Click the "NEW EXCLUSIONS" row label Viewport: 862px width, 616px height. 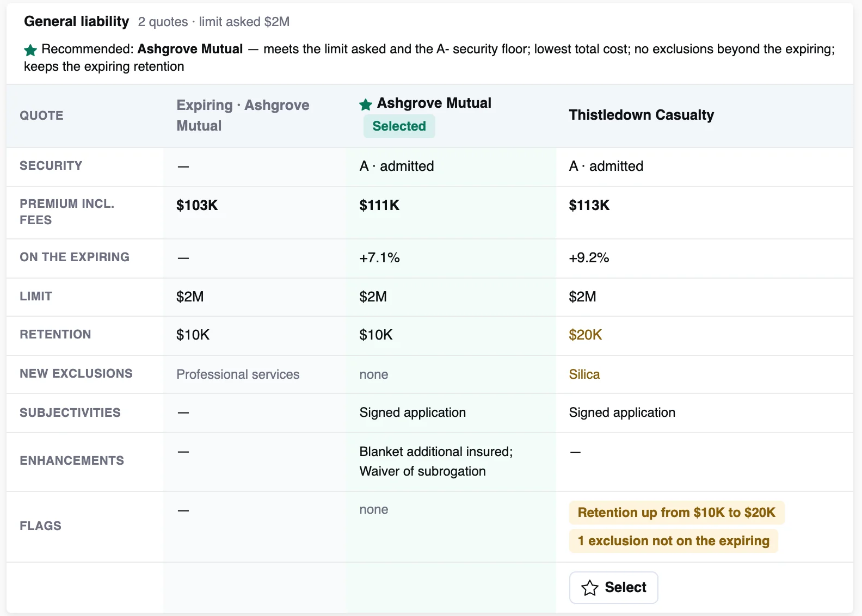coord(76,373)
